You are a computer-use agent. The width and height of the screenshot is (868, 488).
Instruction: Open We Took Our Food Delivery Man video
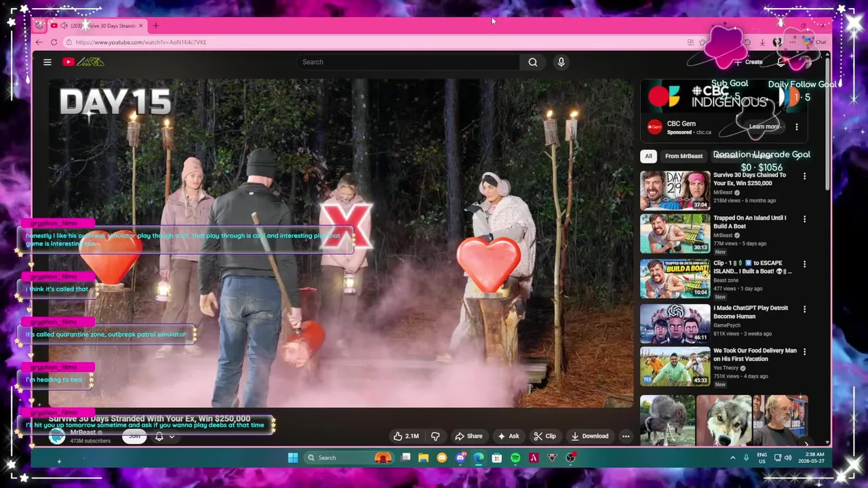coord(675,366)
